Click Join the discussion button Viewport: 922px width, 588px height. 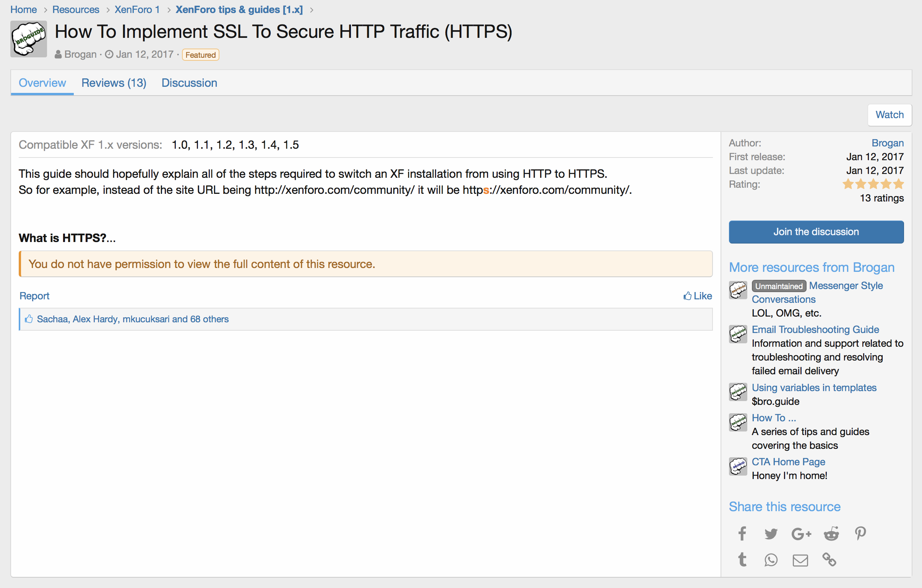click(816, 232)
